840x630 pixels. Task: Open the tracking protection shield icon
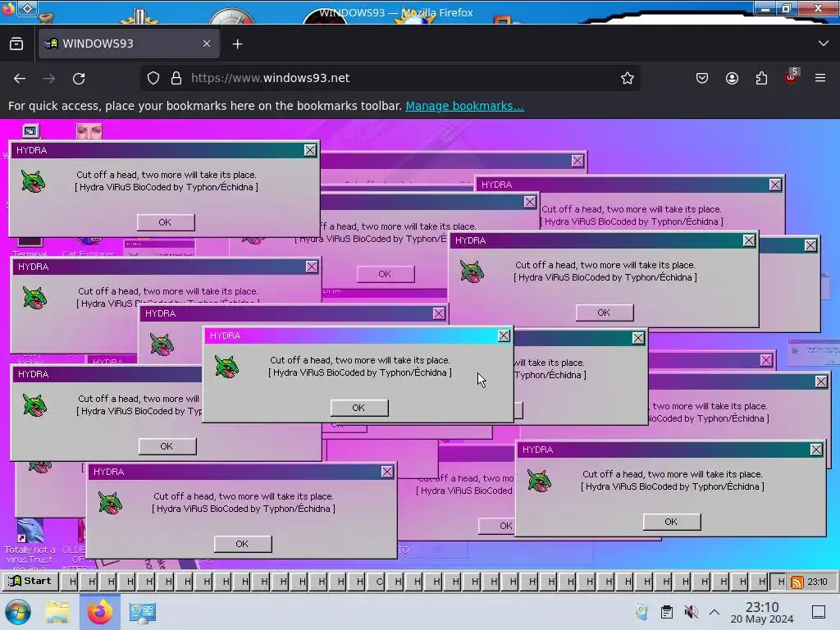(153, 78)
